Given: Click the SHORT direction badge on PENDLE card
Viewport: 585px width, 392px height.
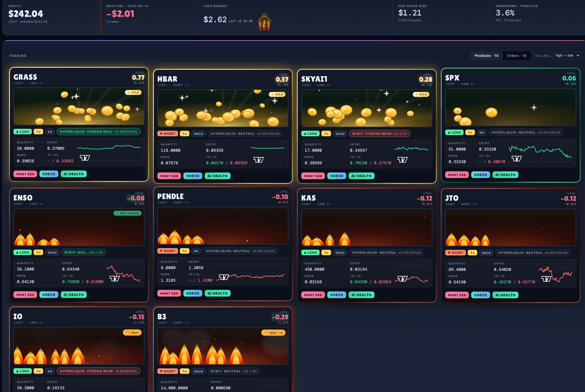Looking at the screenshot, I should pyautogui.click(x=168, y=251).
